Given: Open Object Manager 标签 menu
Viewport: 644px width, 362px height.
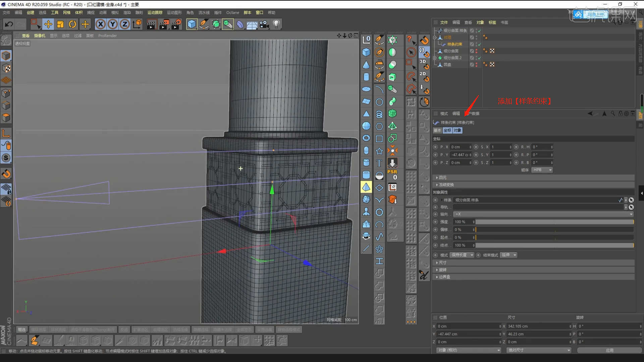Looking at the screenshot, I should [x=492, y=22].
